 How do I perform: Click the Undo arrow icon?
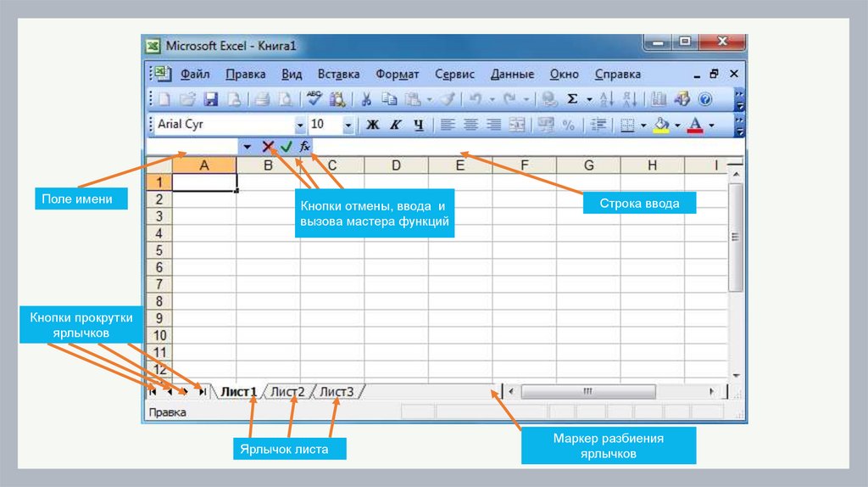476,99
